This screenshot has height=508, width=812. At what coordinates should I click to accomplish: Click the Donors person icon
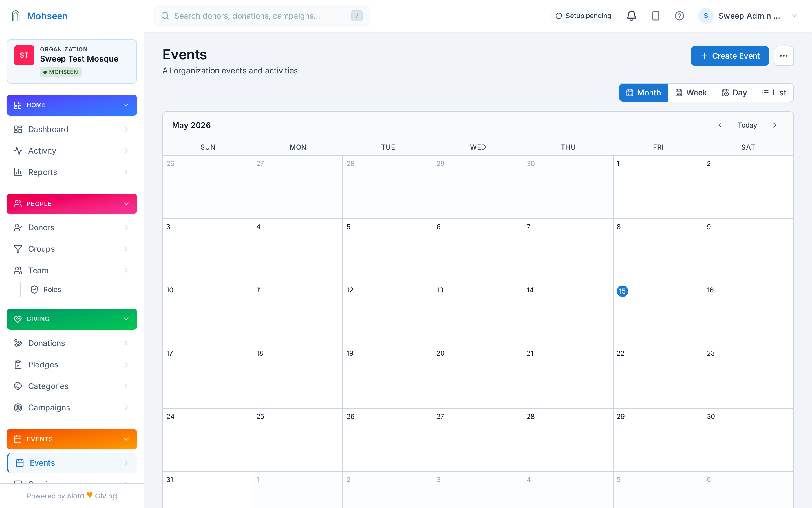[x=18, y=227]
